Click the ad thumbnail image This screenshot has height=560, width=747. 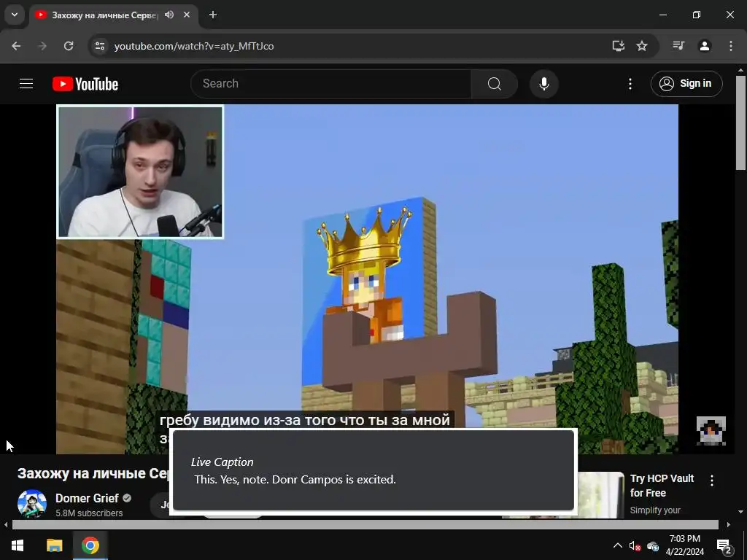(601, 495)
